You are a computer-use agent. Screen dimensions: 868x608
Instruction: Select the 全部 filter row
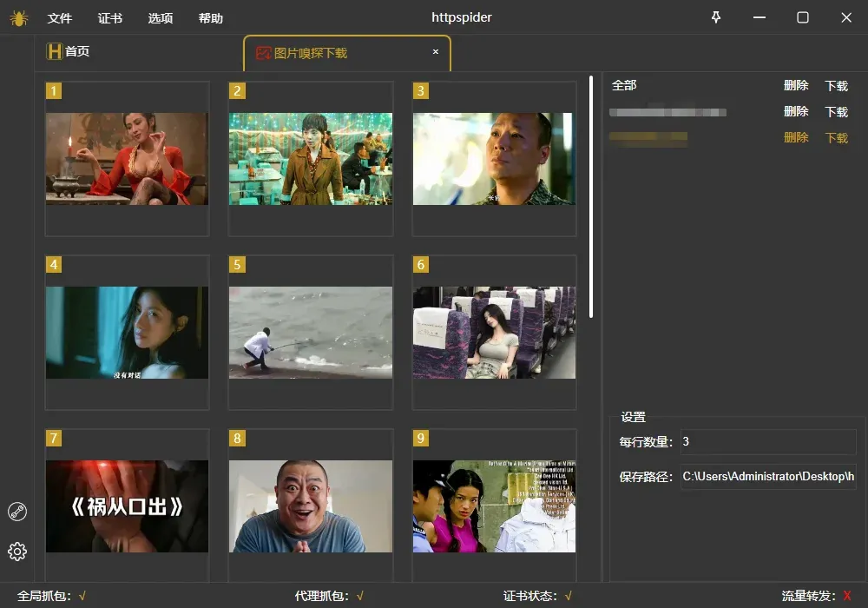pyautogui.click(x=624, y=85)
